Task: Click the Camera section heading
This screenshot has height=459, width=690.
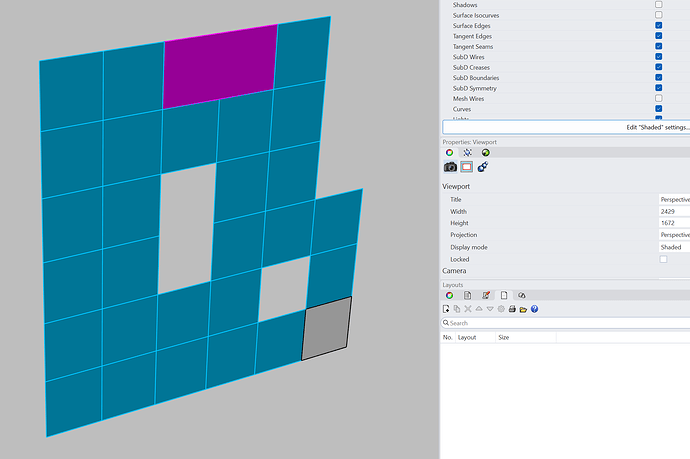Action: tap(454, 271)
